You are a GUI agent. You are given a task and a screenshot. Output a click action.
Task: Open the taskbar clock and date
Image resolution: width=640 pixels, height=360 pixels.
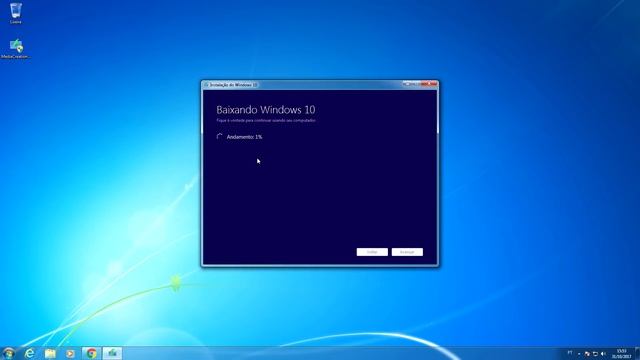coord(621,354)
